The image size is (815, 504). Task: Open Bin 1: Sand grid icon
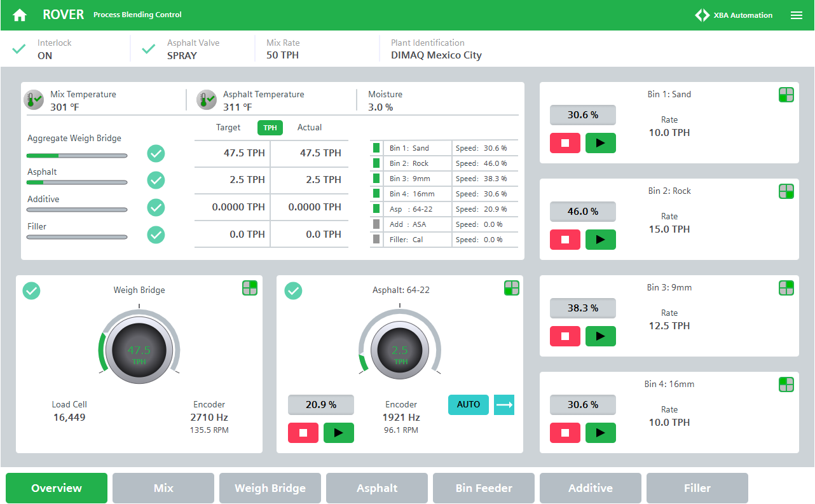[786, 95]
